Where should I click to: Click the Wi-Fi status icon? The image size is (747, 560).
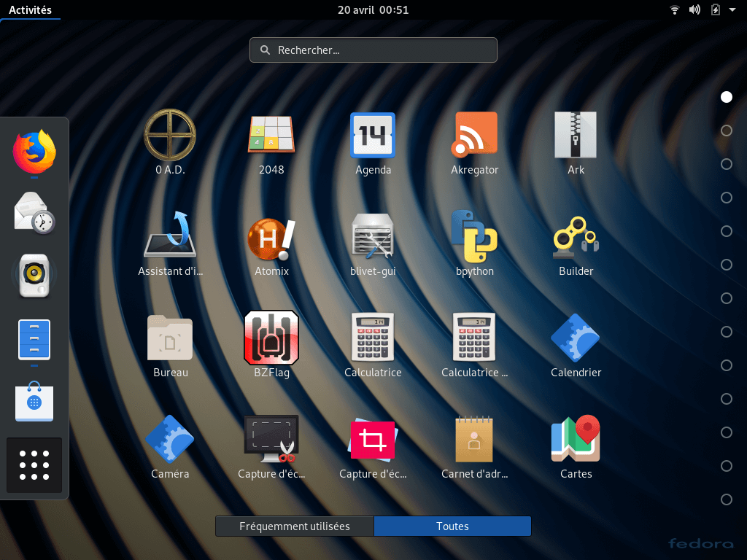point(674,9)
